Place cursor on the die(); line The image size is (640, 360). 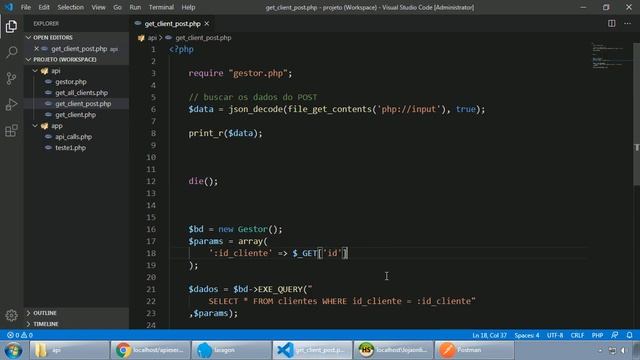tap(203, 181)
